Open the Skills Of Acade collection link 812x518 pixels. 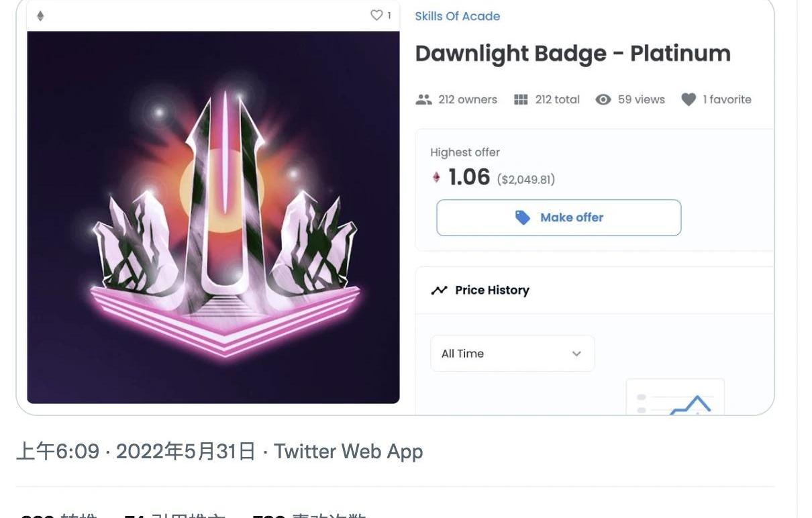457,16
